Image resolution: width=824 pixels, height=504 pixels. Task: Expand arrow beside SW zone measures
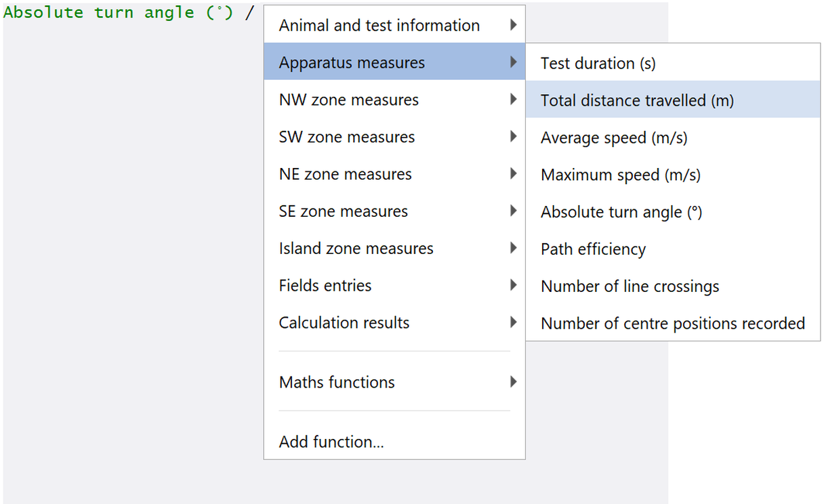tap(513, 137)
